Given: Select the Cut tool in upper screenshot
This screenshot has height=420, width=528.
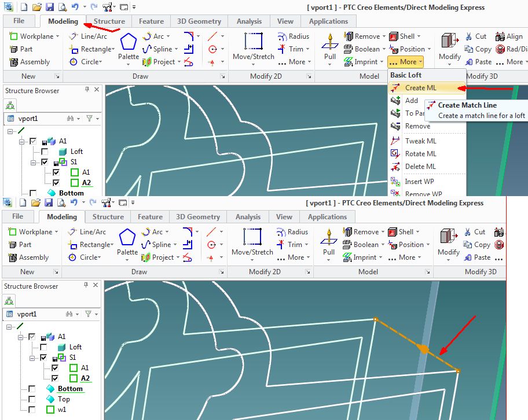Looking at the screenshot, I should click(x=476, y=36).
